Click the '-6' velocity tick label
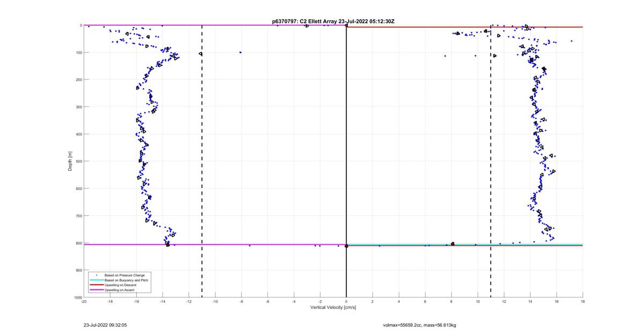This screenshot has width=644, height=334. coord(268,301)
